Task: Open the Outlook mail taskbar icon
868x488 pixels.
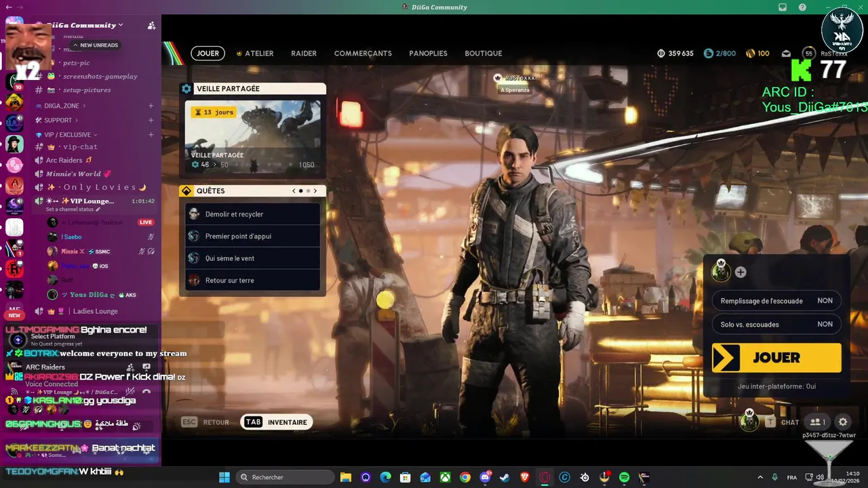Action: (x=425, y=477)
